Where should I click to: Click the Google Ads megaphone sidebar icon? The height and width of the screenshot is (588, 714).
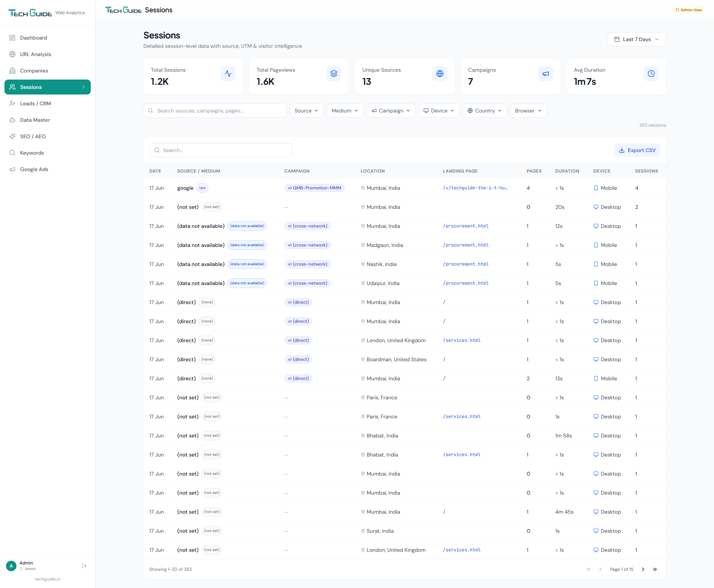12,169
